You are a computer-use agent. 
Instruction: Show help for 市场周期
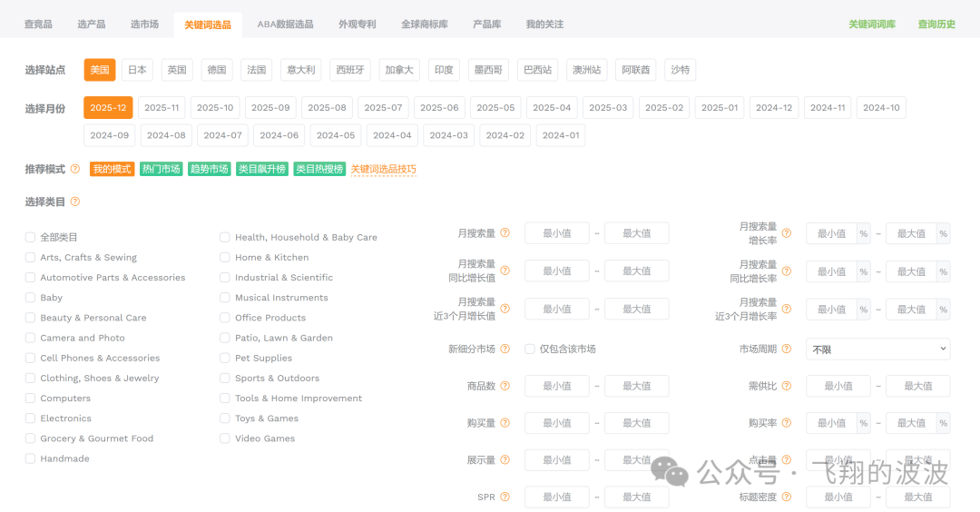point(786,349)
